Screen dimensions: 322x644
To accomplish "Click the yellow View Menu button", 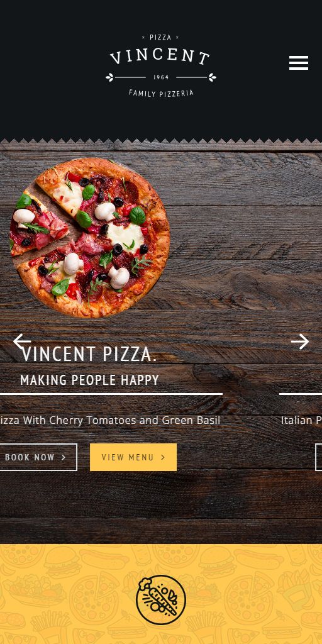I will [133, 457].
